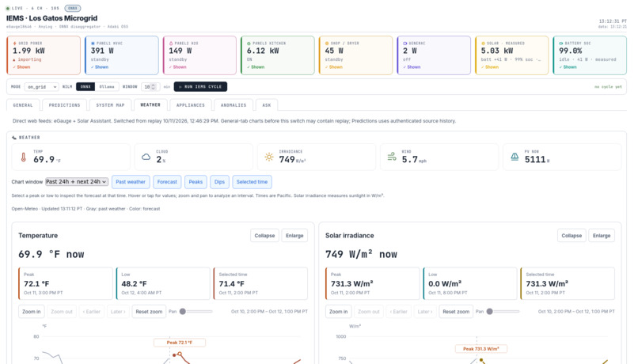
Task: Click the importing warning triangle icon
Action: pos(14,60)
